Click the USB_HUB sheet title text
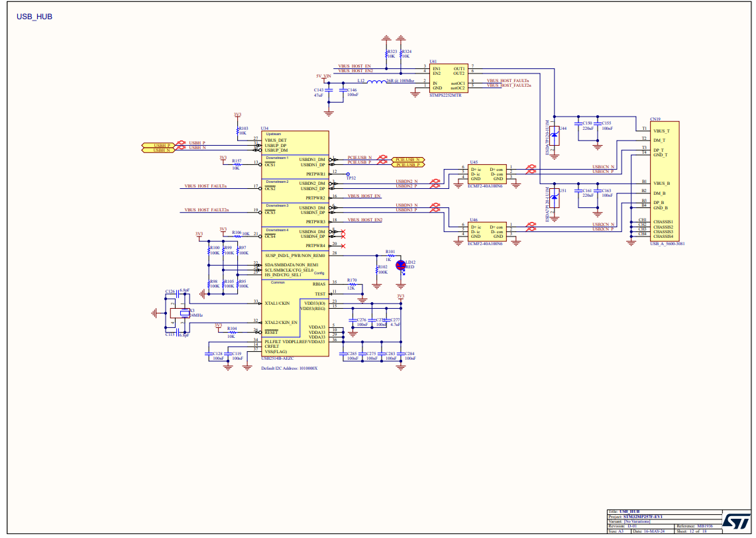Image resolution: width=756 pixels, height=538 pixels. point(34,17)
